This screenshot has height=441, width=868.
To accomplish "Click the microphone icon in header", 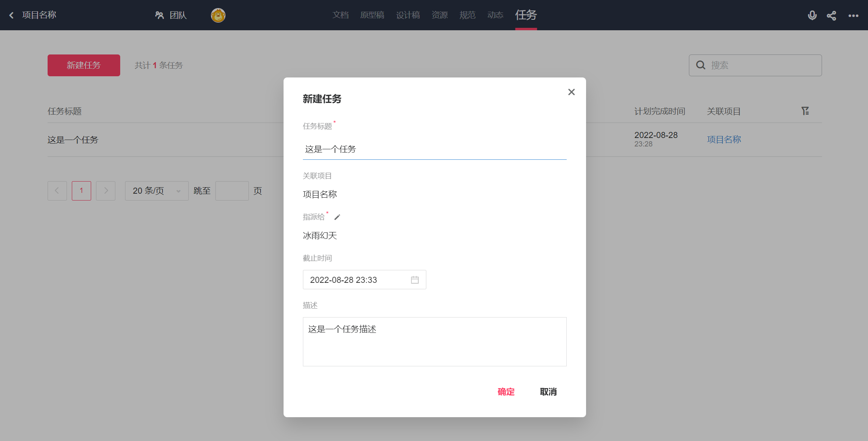I will [x=812, y=15].
